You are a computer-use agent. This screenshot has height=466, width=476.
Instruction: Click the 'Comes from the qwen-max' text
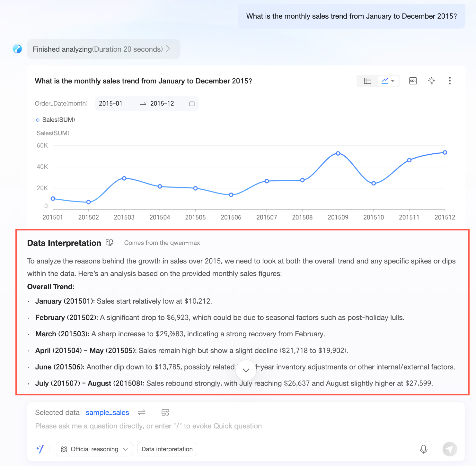click(162, 243)
